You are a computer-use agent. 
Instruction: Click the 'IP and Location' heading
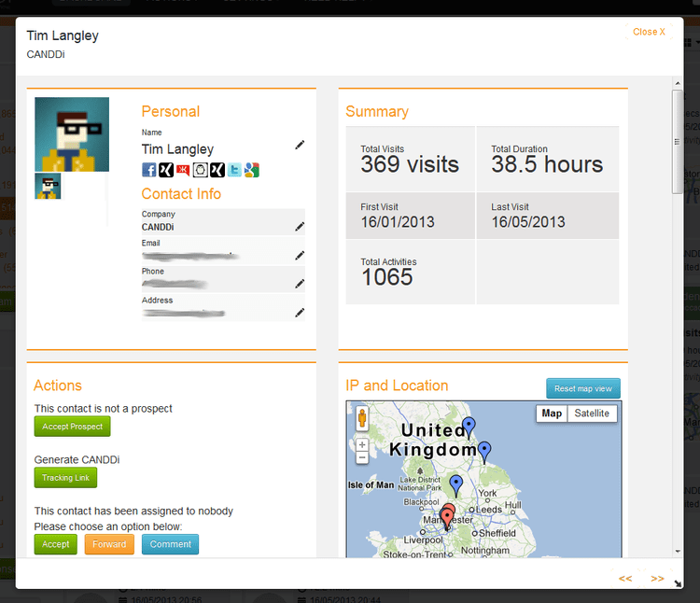click(397, 386)
